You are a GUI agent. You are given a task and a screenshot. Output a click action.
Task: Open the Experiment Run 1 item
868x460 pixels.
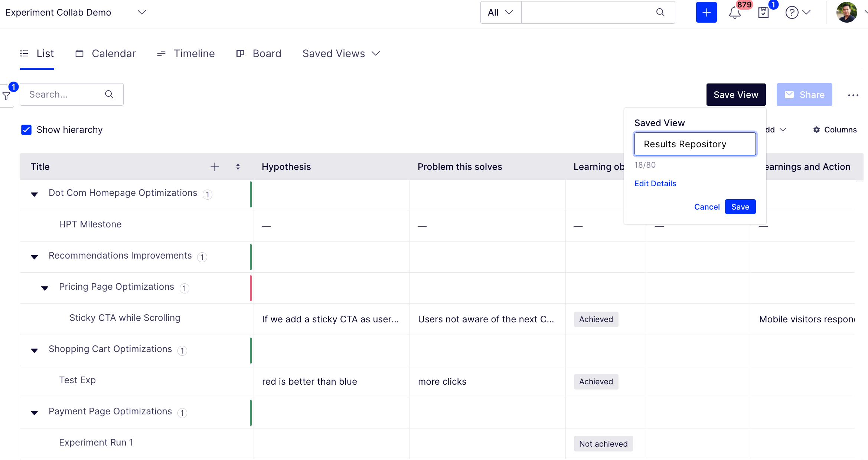[96, 443]
